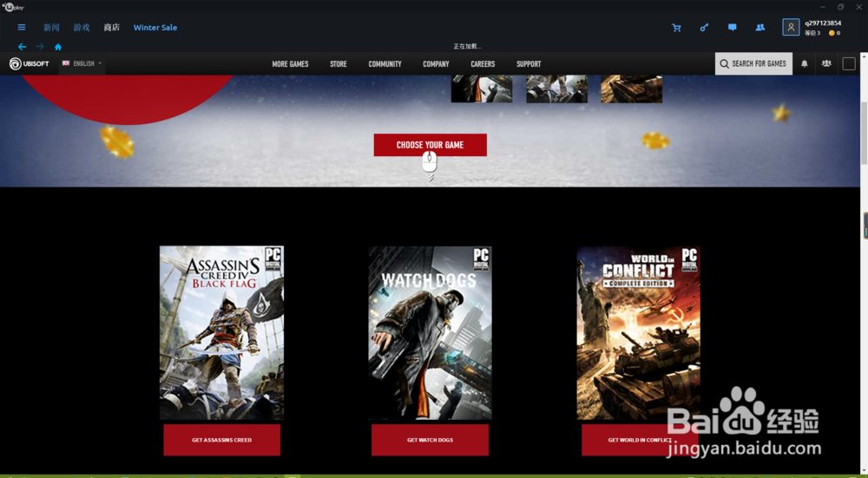
Task: Click username q297123854
Action: [823, 23]
